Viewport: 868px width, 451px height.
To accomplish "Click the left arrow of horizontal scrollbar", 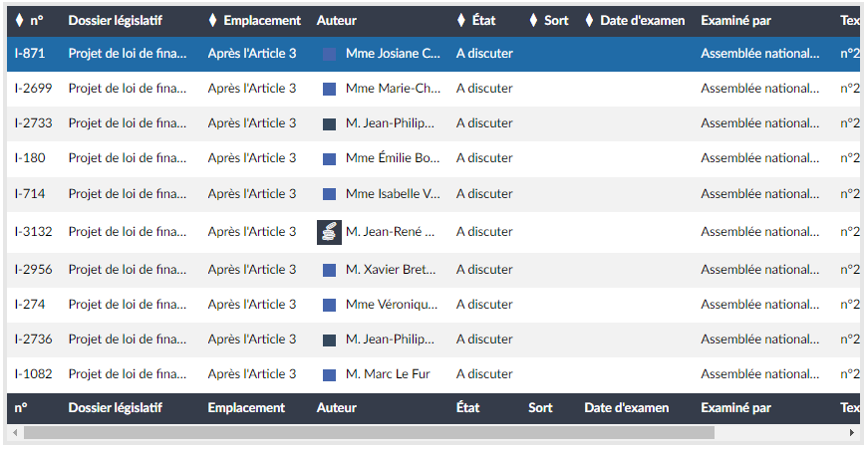I will point(15,433).
